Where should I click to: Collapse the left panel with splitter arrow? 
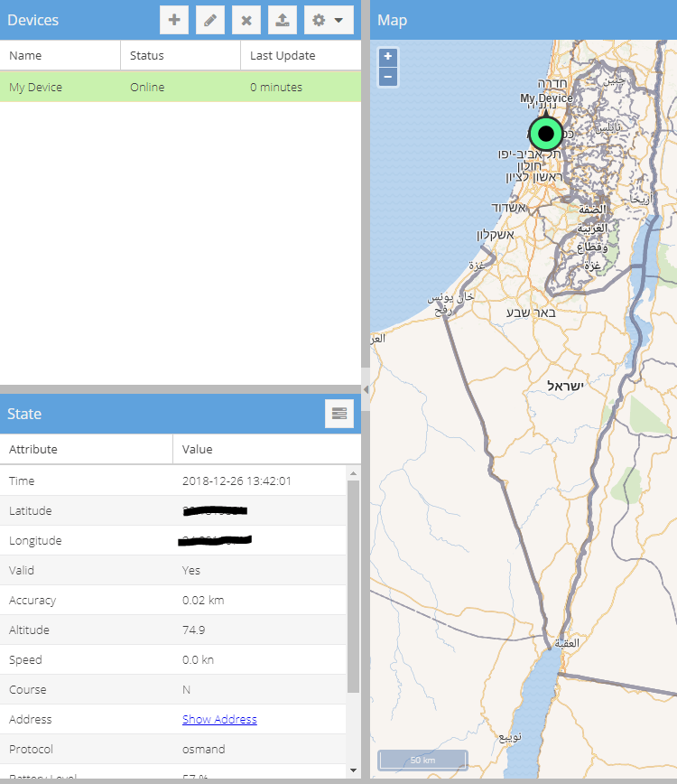pos(366,389)
